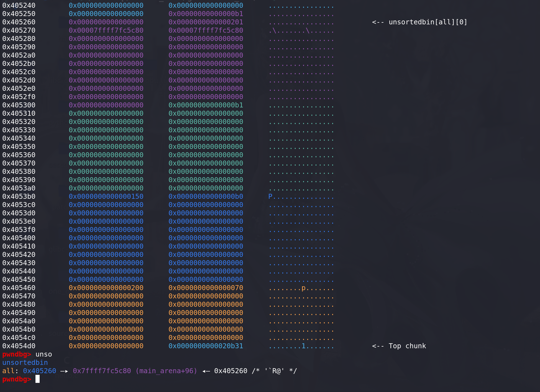
Task: Click the ASCII '1' in the 0x4054d0 row
Action: coord(303,346)
